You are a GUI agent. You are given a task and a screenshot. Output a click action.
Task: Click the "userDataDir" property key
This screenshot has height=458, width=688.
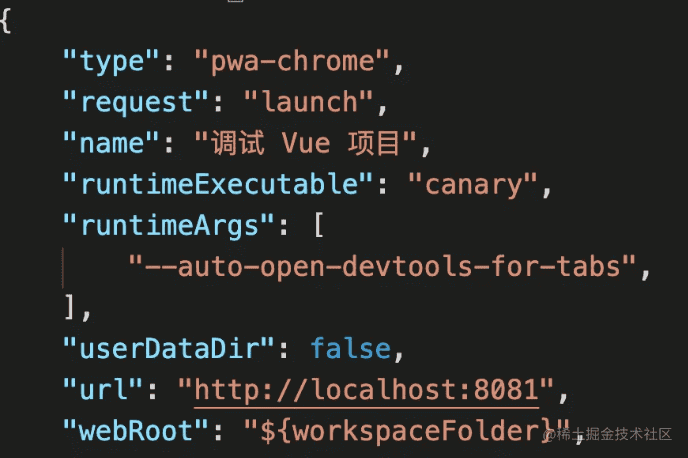point(168,349)
